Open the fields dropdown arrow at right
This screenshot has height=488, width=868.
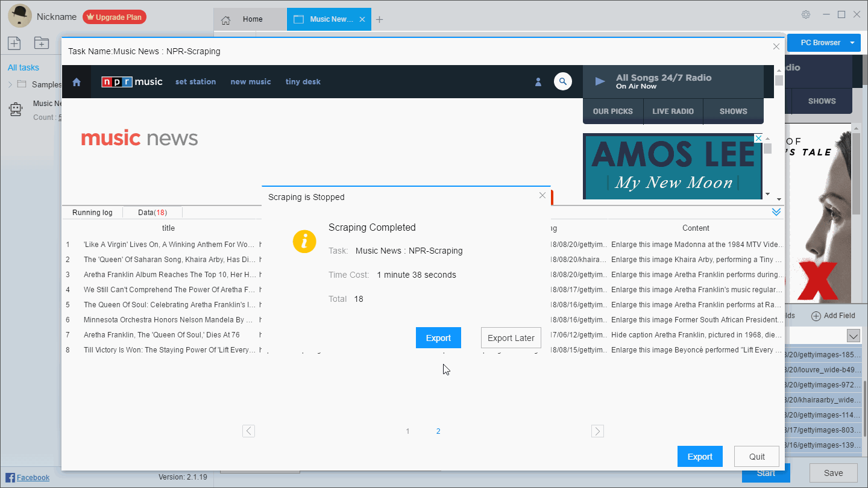pos(853,336)
